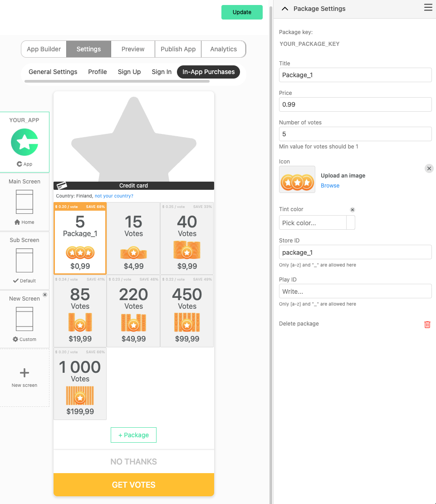Click the green star app icon for YOUR_APP

[24, 142]
